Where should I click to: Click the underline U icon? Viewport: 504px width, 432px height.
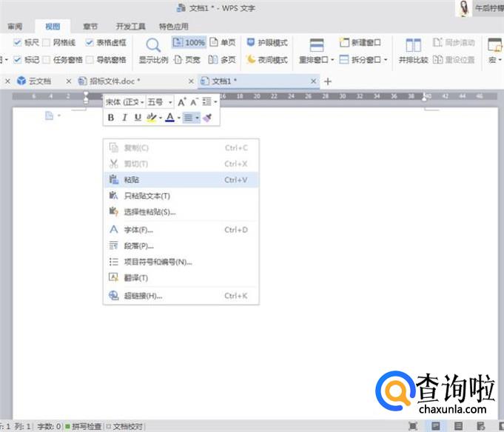138,118
